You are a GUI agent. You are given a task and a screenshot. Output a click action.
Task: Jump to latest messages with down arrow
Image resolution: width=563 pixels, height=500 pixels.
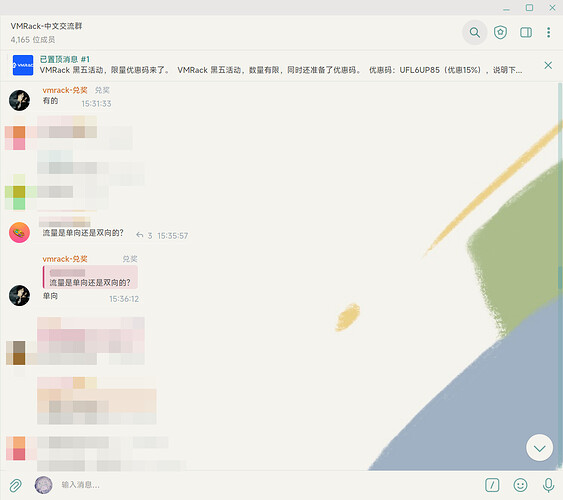[x=539, y=448]
